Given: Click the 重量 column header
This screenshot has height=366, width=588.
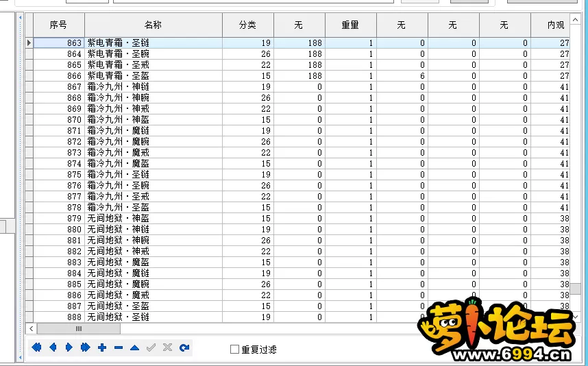Looking at the screenshot, I should (x=351, y=25).
